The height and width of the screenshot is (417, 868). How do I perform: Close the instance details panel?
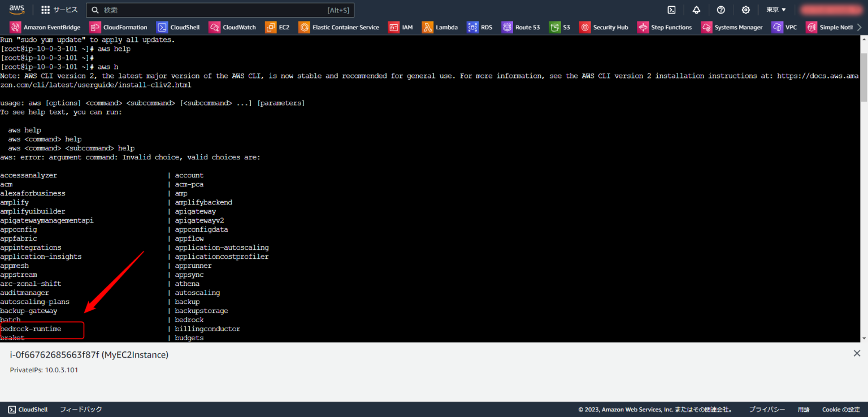(857, 353)
